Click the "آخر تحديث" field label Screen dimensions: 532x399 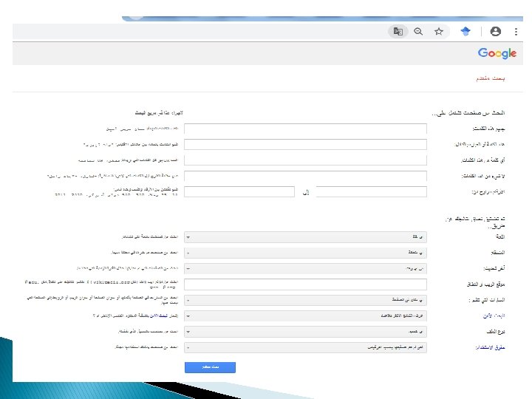[x=494, y=268]
